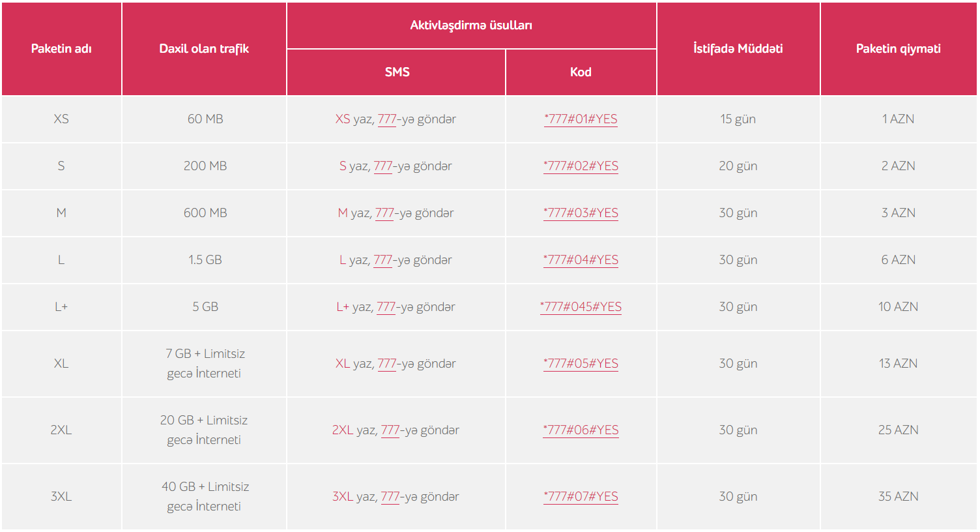The height and width of the screenshot is (532, 980).
Task: Click the 777 number in S row
Action: tap(383, 166)
